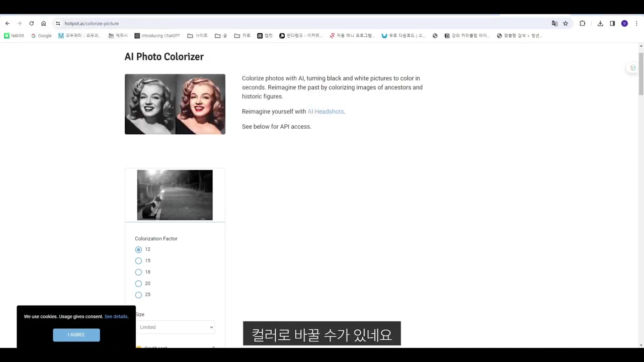Click the address bar URL field
The image size is (644, 362).
(302, 24)
